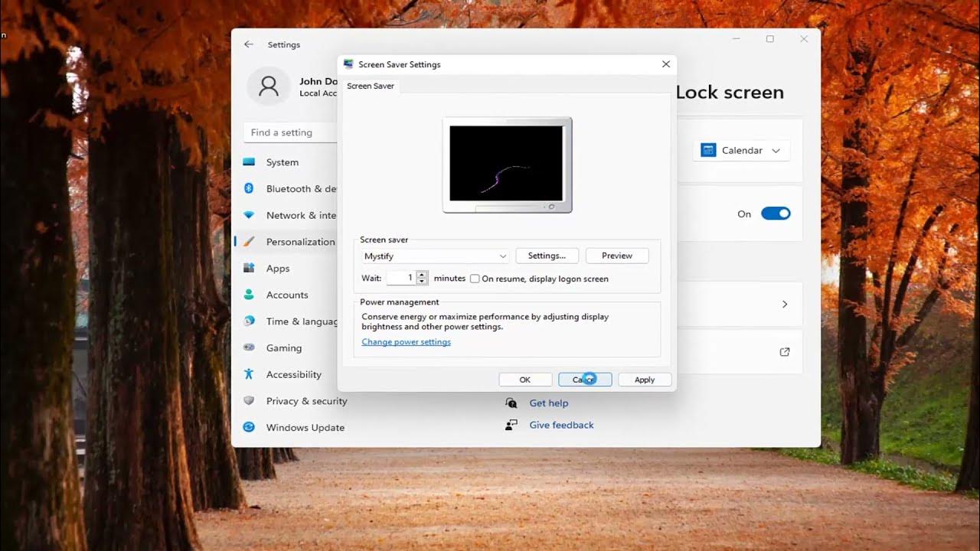Click the Windows Update icon
The width and height of the screenshot is (980, 551).
point(249,427)
